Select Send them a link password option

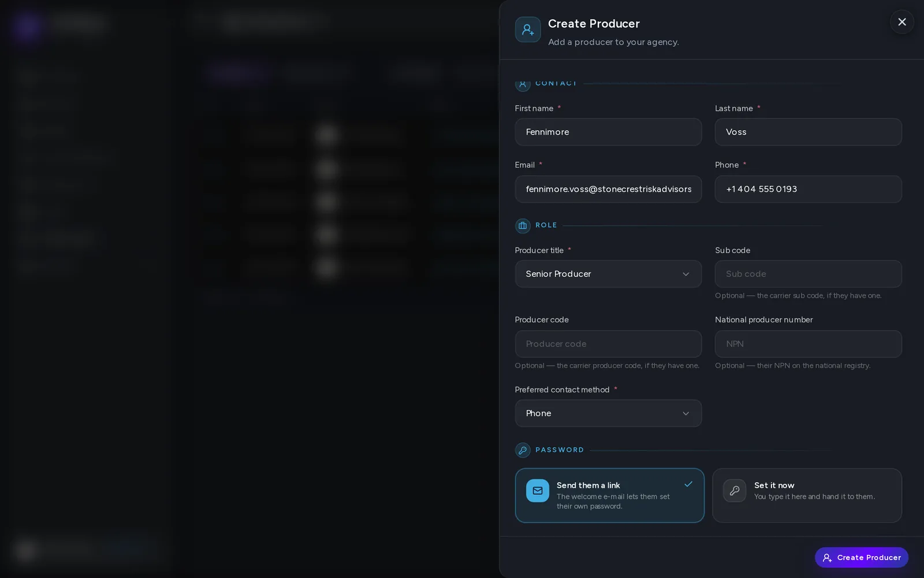pos(609,495)
